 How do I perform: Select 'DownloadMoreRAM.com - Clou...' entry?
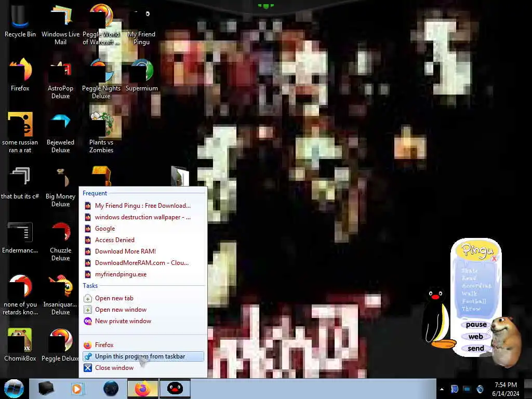point(143,263)
